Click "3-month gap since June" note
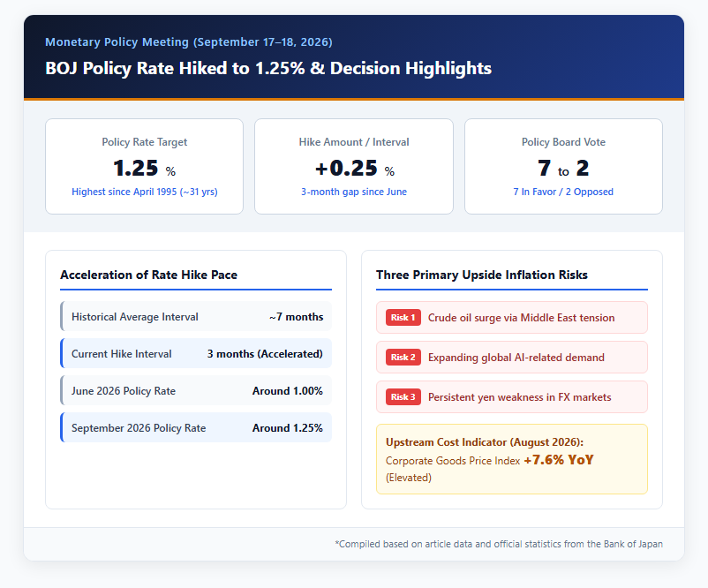 [354, 192]
